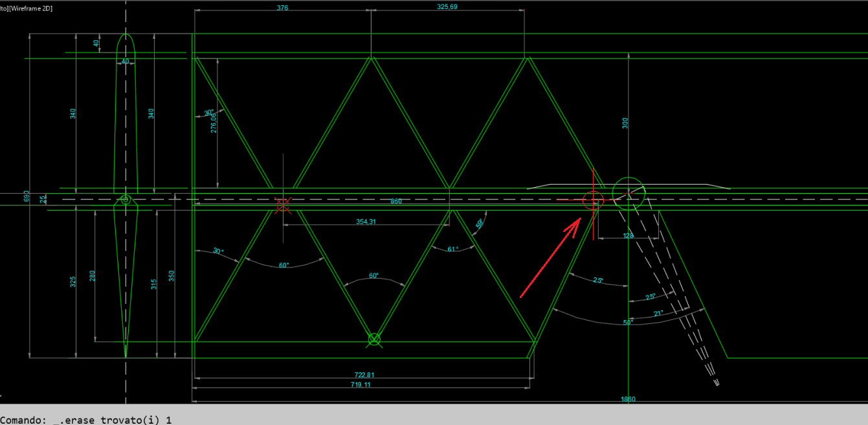Image resolution: width=868 pixels, height=425 pixels.
Task: Pick the 50° angular dimension text
Action: [x=627, y=322]
